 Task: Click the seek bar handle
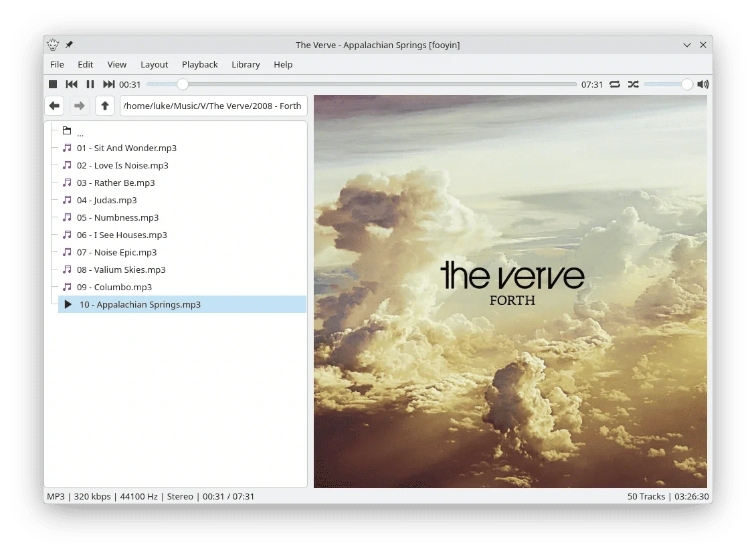coord(182,84)
